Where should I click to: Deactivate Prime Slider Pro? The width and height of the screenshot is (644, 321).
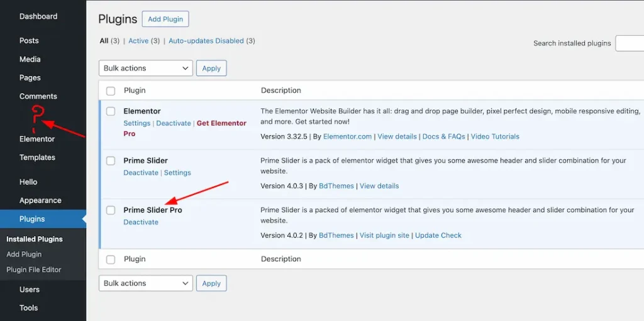coord(141,222)
